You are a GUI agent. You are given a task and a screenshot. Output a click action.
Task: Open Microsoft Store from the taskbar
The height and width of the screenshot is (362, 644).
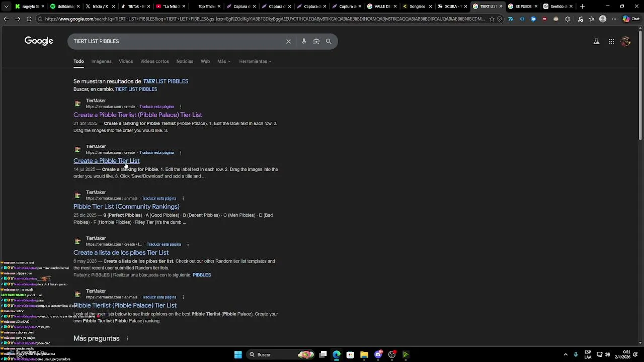350,354
